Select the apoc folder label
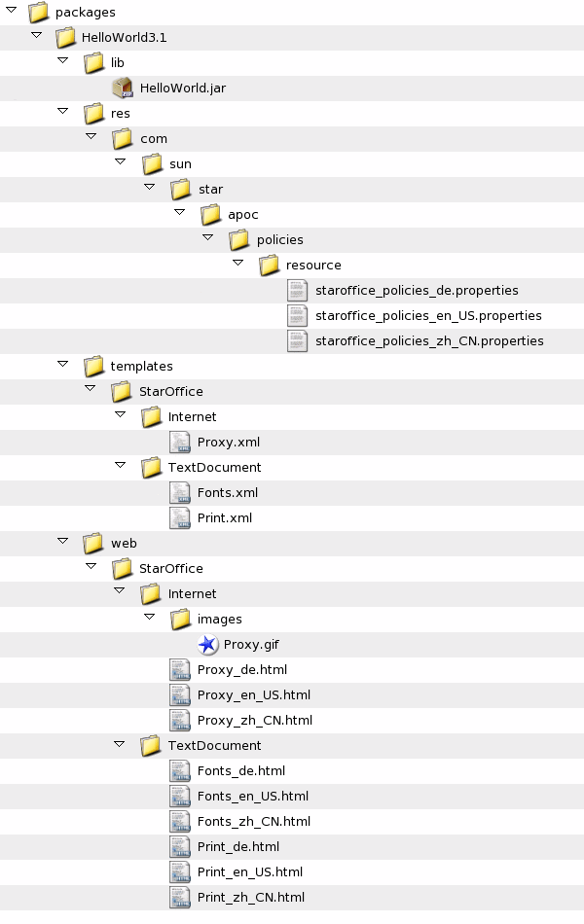This screenshot has height=924, width=584. tap(243, 215)
